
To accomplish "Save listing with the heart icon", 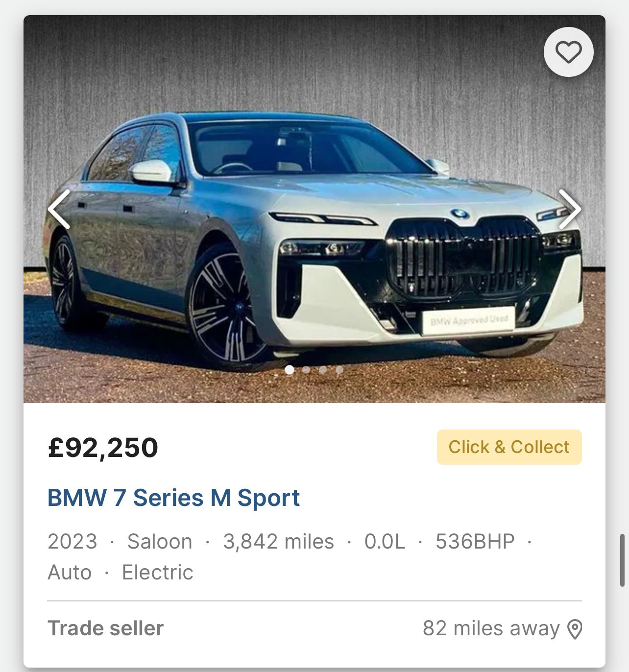I will coord(568,52).
